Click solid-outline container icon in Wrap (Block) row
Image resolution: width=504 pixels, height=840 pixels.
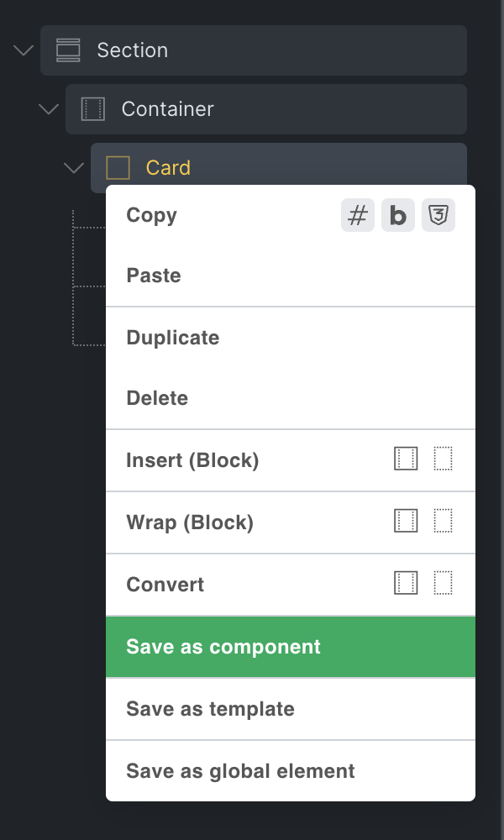[406, 522]
